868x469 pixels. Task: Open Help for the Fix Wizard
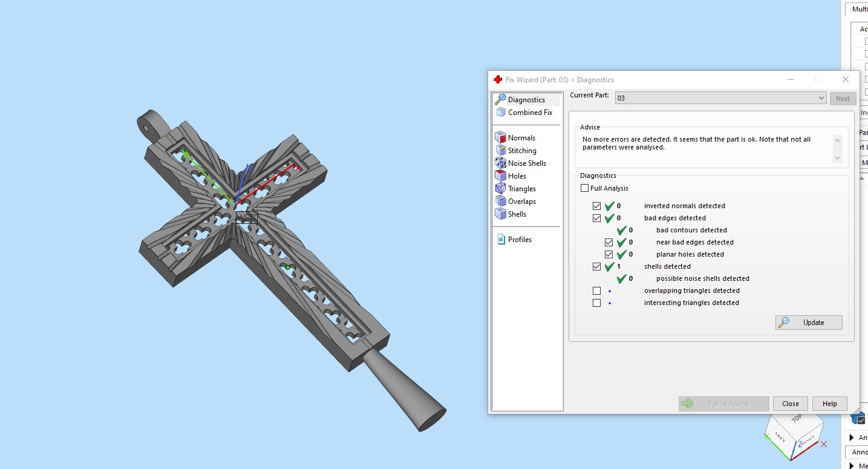(x=830, y=404)
